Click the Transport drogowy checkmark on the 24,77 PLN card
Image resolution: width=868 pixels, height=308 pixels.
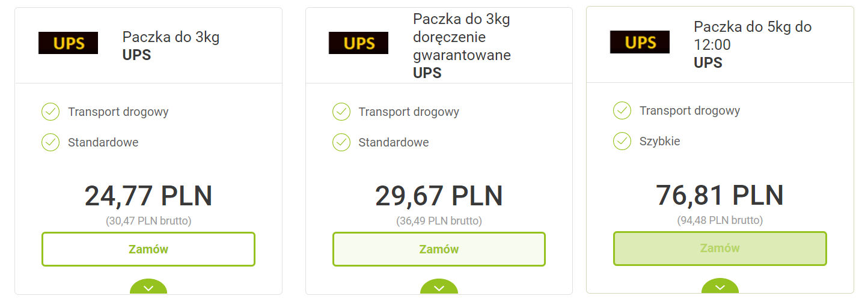(50, 112)
